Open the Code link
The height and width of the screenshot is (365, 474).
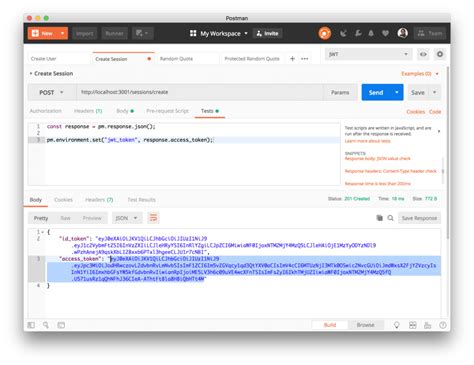(x=435, y=112)
